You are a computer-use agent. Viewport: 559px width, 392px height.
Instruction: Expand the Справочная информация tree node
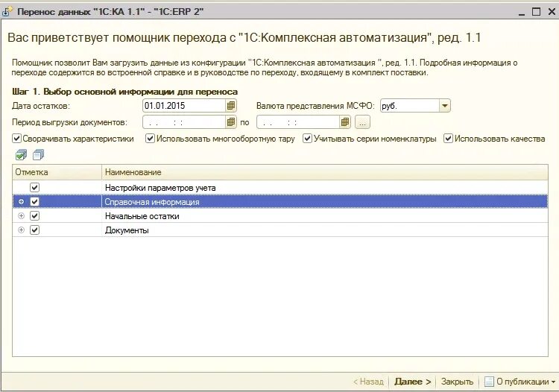click(x=22, y=202)
